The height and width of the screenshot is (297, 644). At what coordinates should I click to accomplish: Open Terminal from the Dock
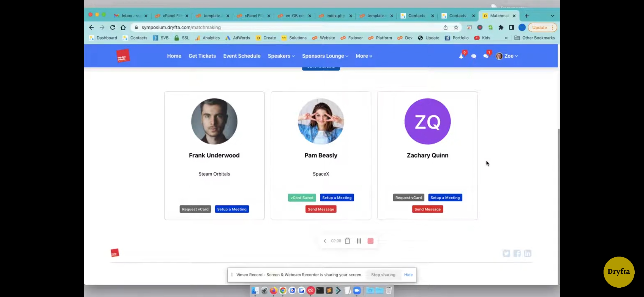[320, 290]
